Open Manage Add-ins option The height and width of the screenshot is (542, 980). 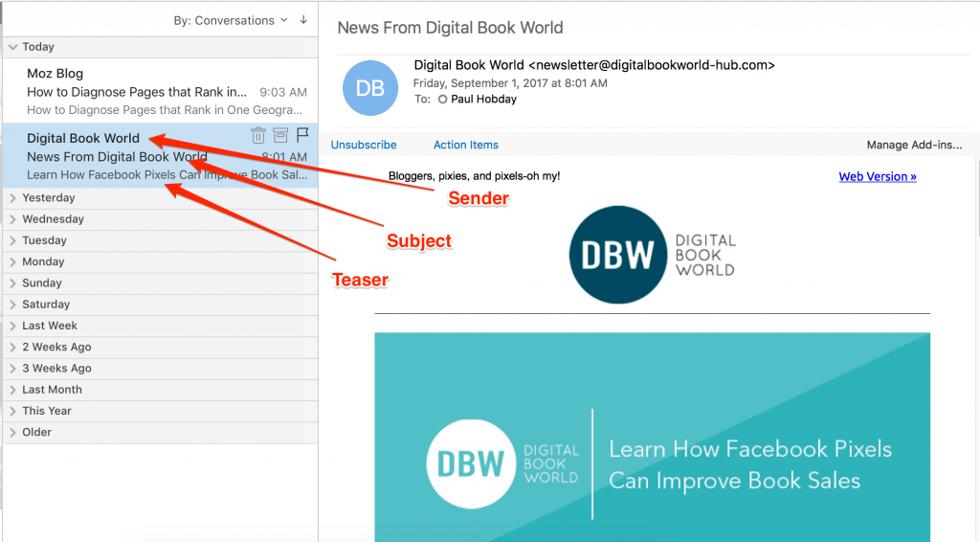click(914, 145)
